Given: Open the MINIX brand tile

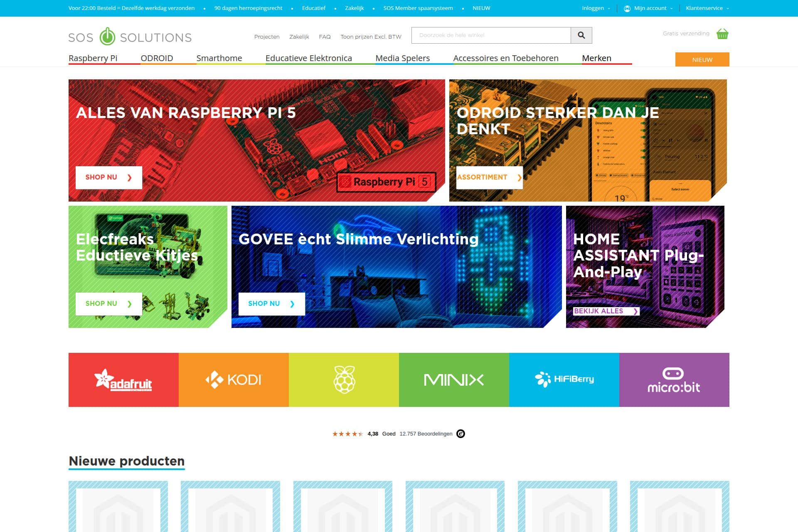Looking at the screenshot, I should [x=454, y=380].
